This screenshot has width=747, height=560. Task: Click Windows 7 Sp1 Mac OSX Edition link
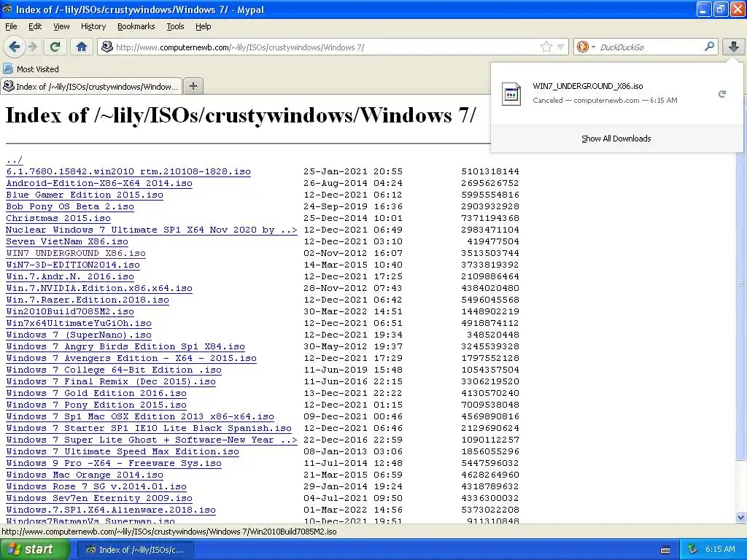pyautogui.click(x=140, y=416)
